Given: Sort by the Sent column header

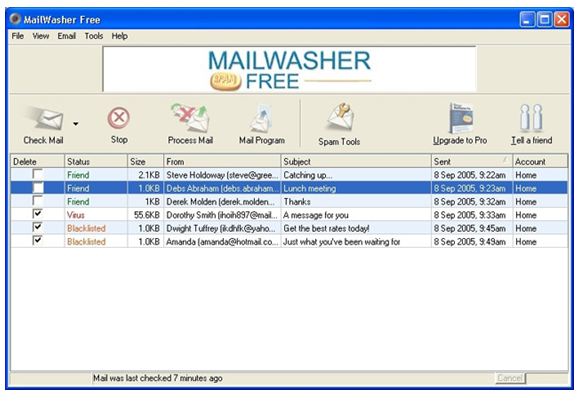Looking at the screenshot, I should (x=472, y=161).
